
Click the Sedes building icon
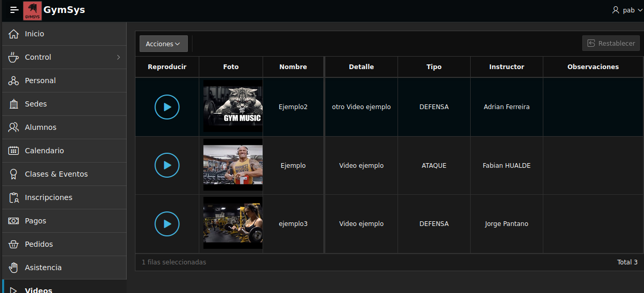14,104
